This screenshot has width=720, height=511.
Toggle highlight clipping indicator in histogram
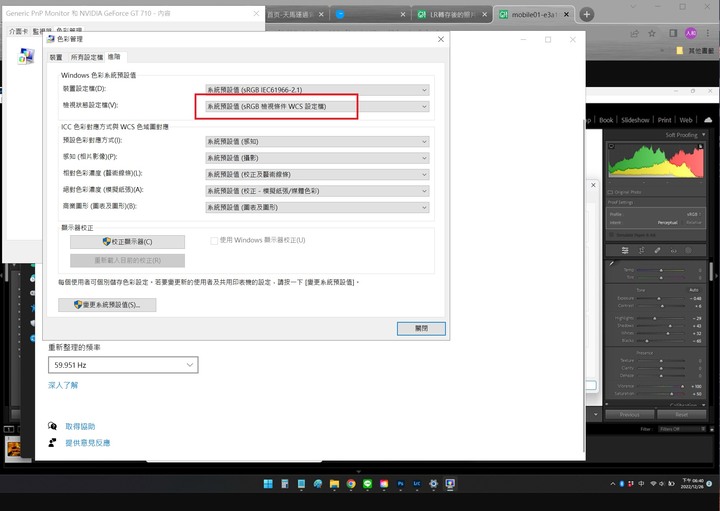click(x=700, y=146)
